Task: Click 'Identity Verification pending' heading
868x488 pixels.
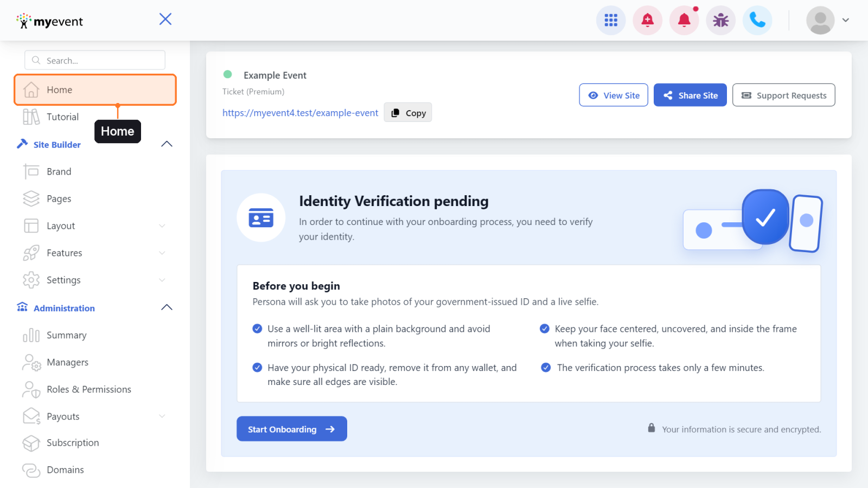Action: [394, 201]
